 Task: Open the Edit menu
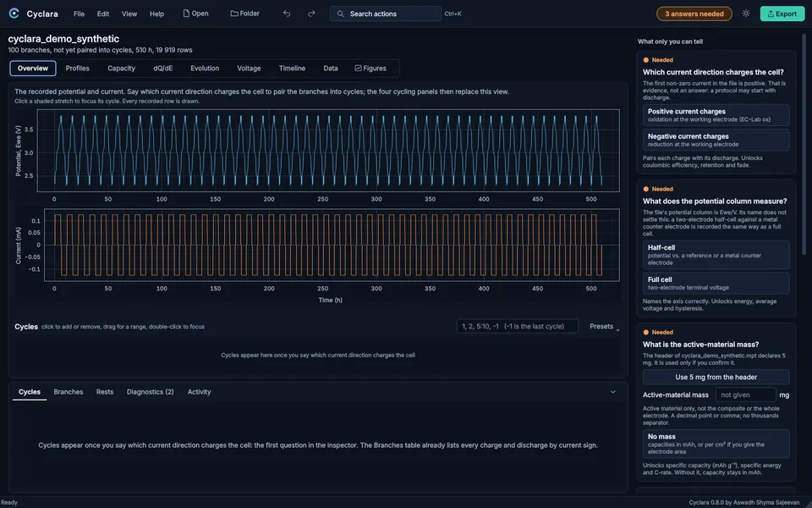point(103,14)
